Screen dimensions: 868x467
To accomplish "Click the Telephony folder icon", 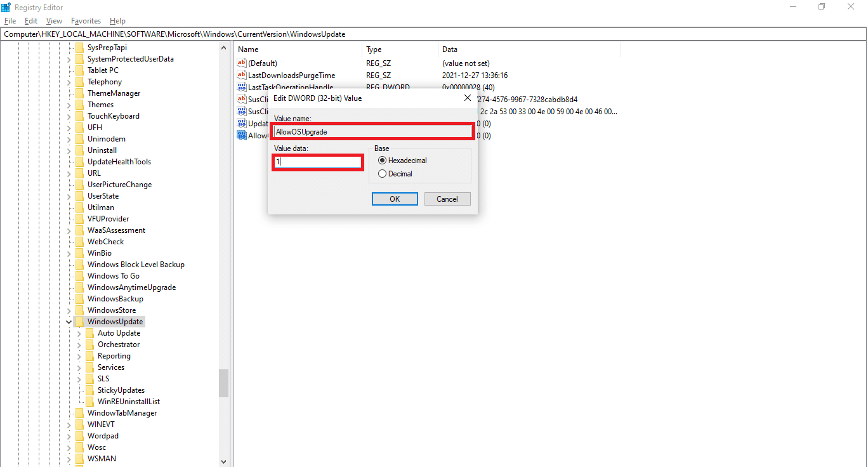I will pos(79,82).
